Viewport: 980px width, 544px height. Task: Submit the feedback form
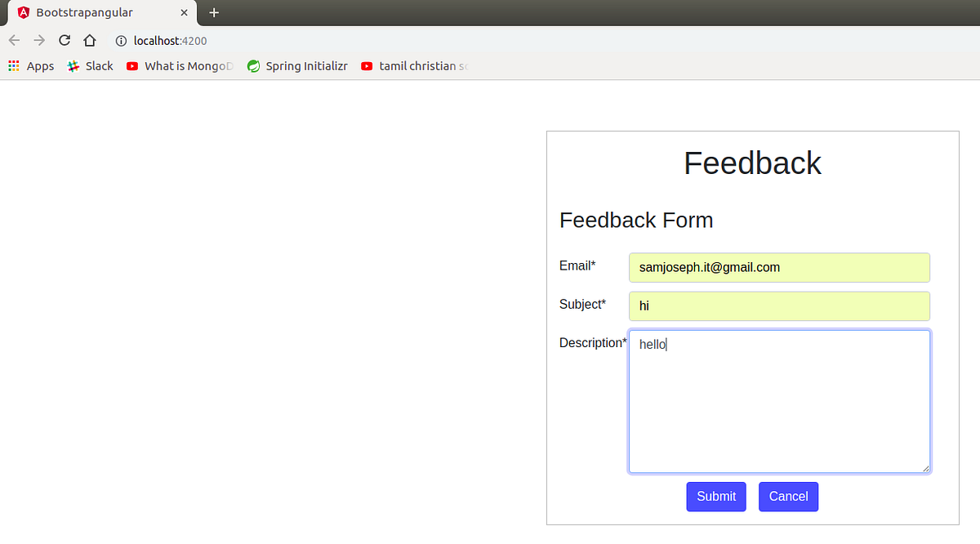coord(715,497)
